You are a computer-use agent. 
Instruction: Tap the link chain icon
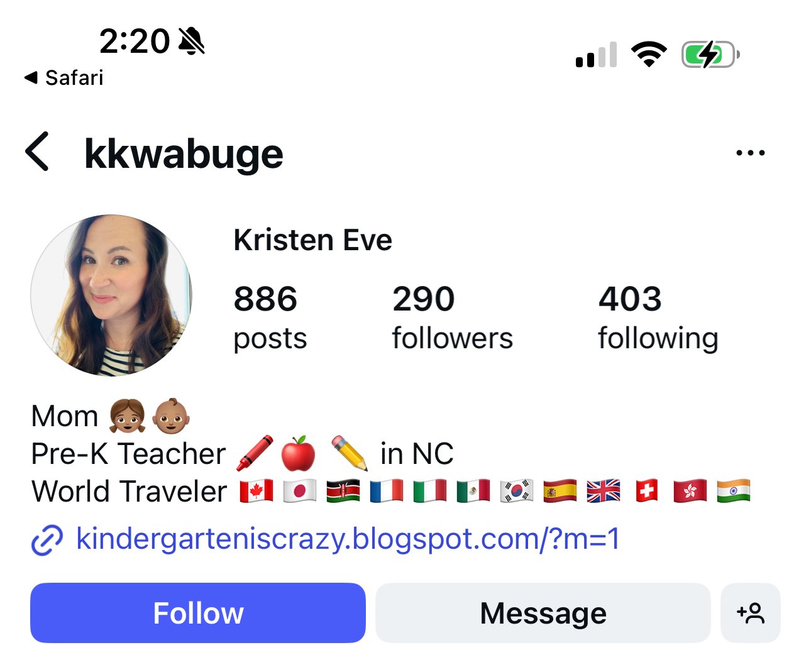(x=47, y=540)
